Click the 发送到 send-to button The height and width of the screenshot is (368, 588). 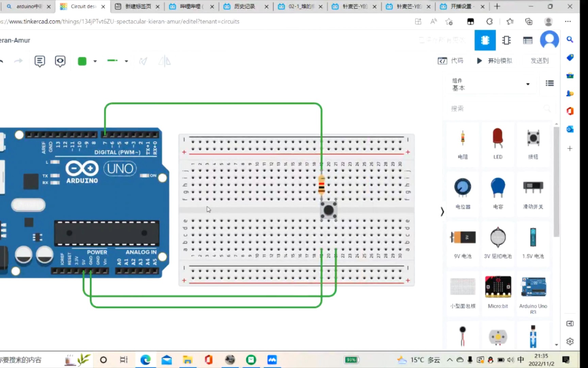(x=540, y=61)
